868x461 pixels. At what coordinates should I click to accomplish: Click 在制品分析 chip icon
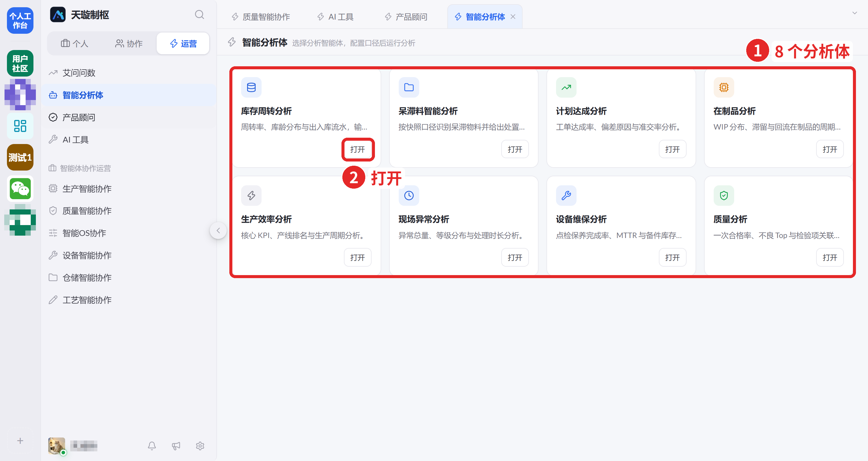[724, 88]
